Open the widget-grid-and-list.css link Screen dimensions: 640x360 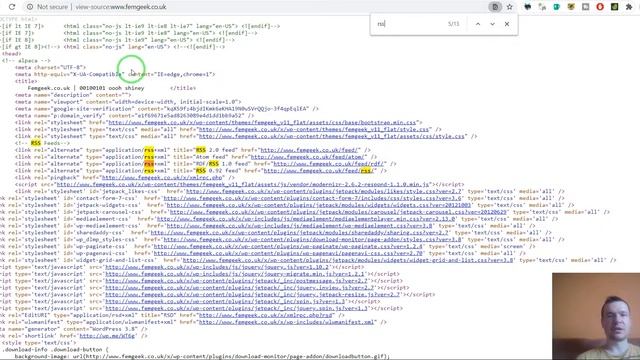pos(348,260)
